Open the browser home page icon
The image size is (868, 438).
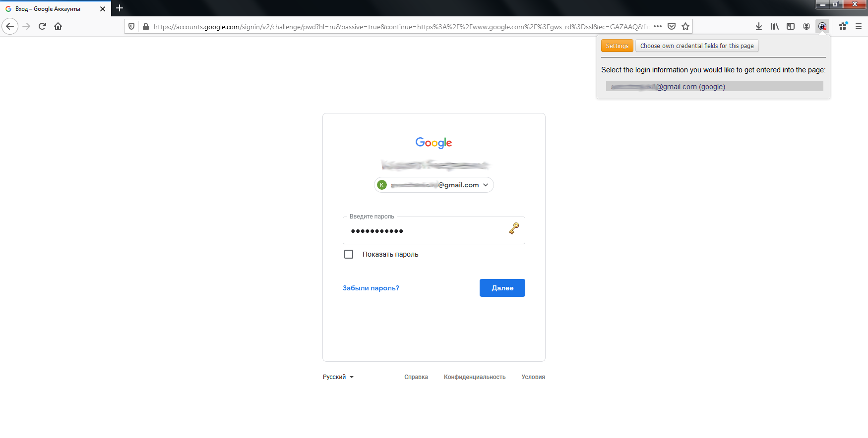pyautogui.click(x=58, y=26)
